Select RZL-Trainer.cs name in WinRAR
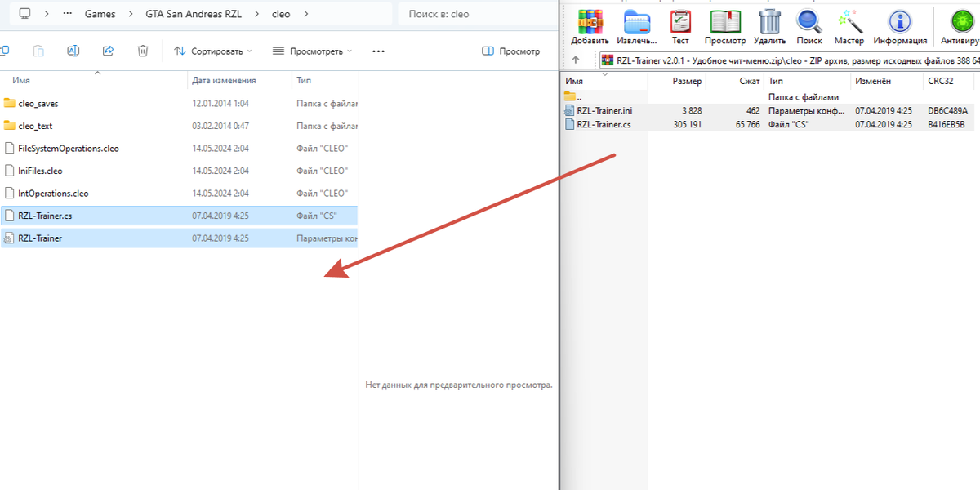Viewport: 980px width, 490px height. tap(604, 124)
